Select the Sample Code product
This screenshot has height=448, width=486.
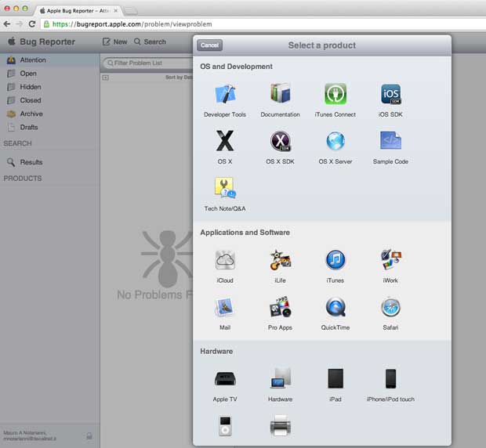(390, 140)
